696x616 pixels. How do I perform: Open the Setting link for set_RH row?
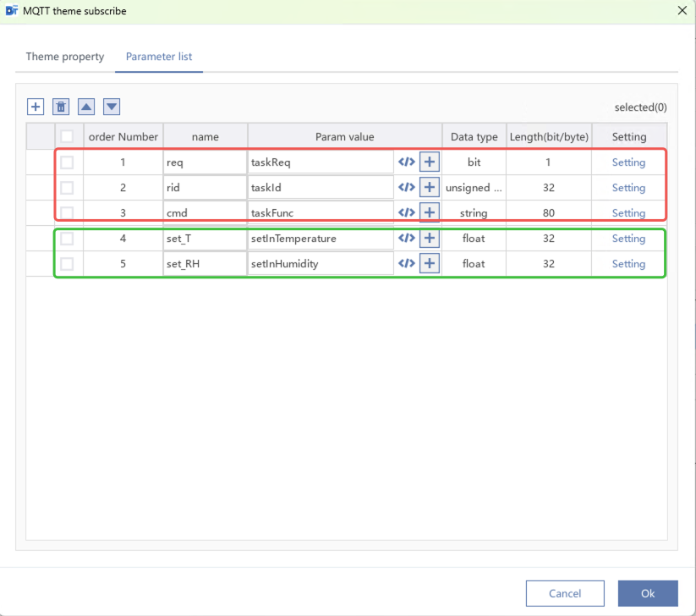(628, 264)
